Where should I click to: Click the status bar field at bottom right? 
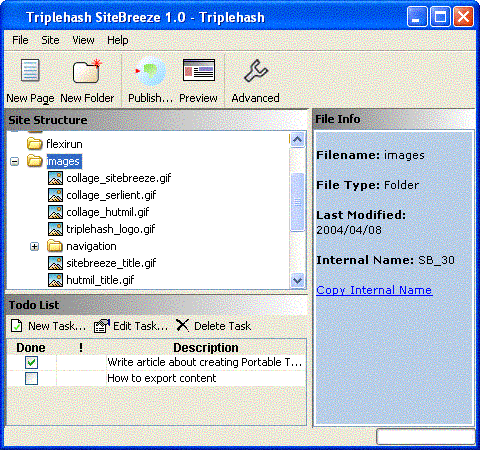(x=426, y=436)
